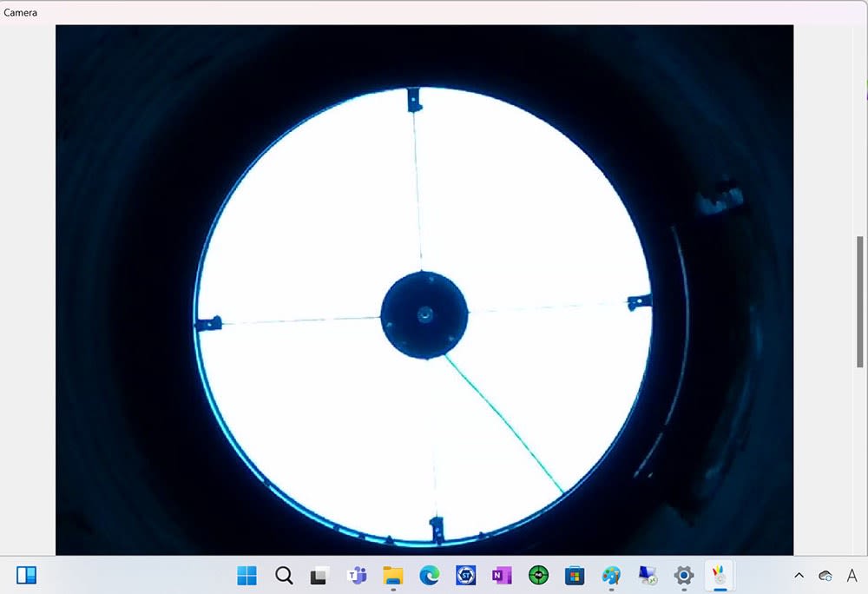
Task: Launch Microsoft Edge from the taskbar
Action: (429, 576)
